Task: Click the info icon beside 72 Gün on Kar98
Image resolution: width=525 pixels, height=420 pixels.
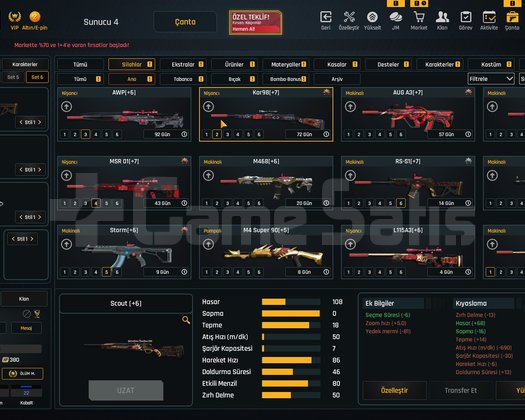Action: pyautogui.click(x=326, y=134)
